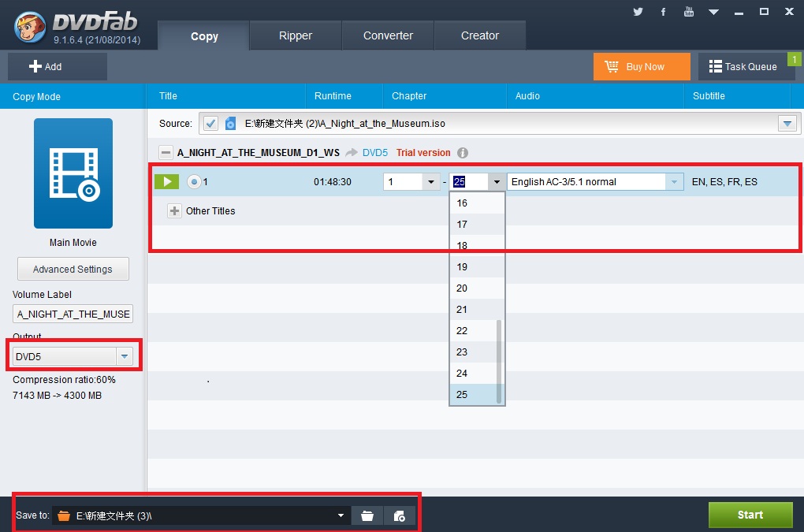
Task: Click the orange folder icon in Save to
Action: 64,515
